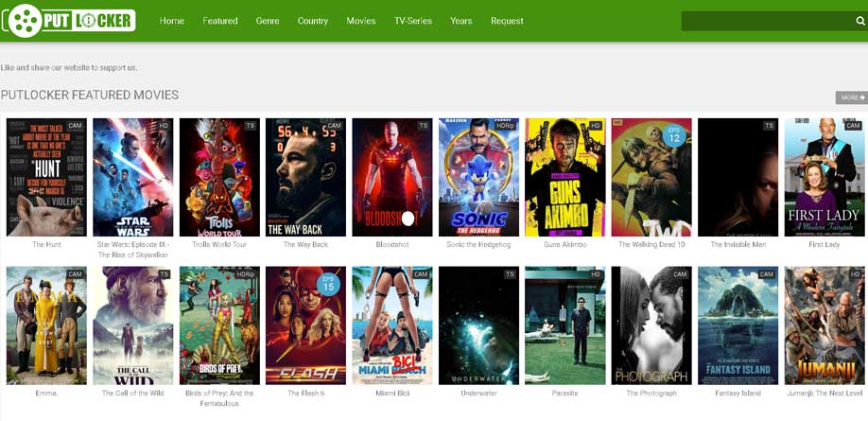Open the Emma poster
Screen dimensions: 868x421
(46, 325)
